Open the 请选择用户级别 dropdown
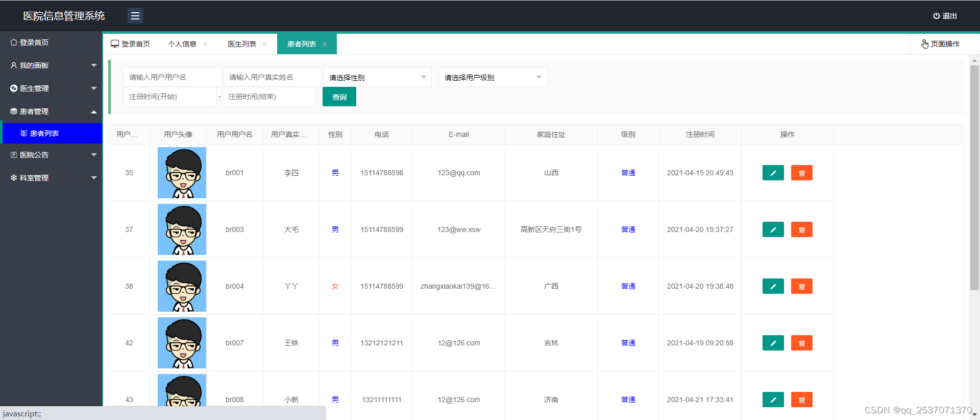 493,77
